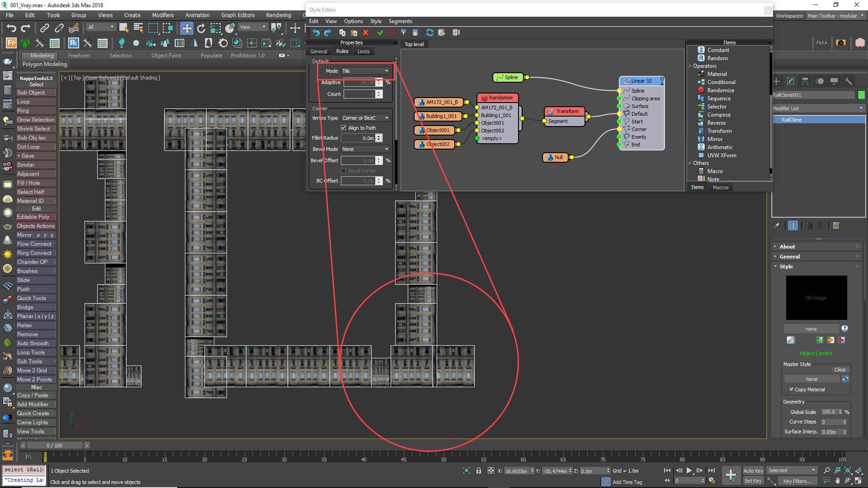Open the Options menu in Style Editor
868x488 pixels.
click(353, 21)
